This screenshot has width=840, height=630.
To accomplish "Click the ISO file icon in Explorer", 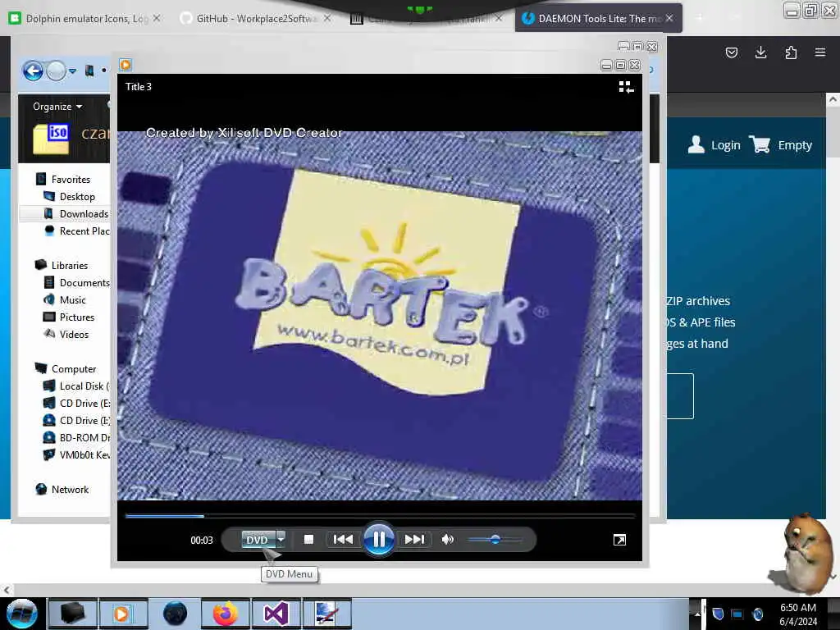I will (51, 139).
